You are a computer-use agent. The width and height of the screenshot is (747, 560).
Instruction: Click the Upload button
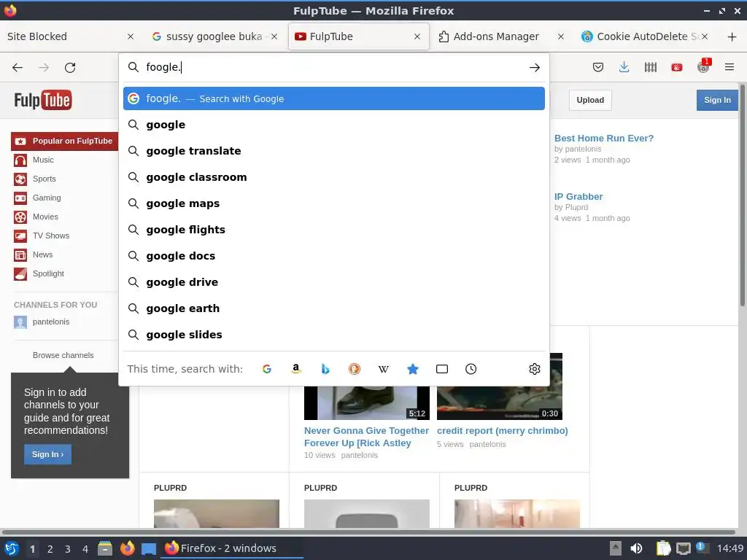[x=590, y=100]
